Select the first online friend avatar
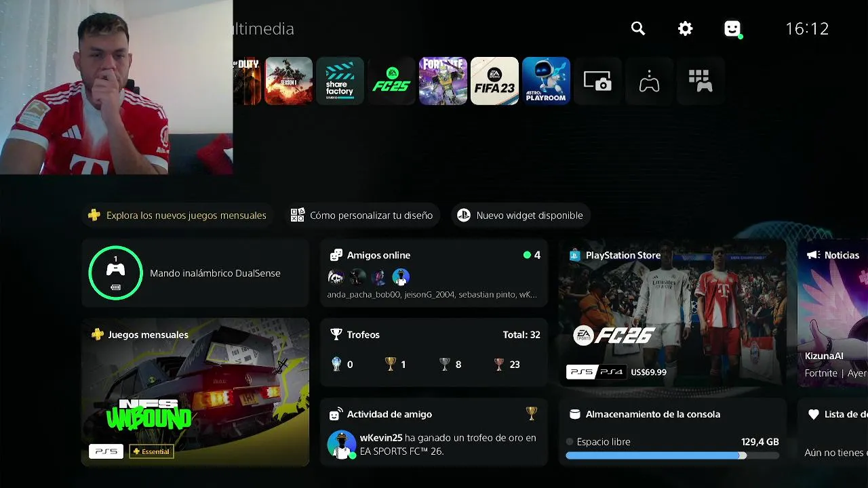Viewport: 868px width, 488px height. (336, 277)
